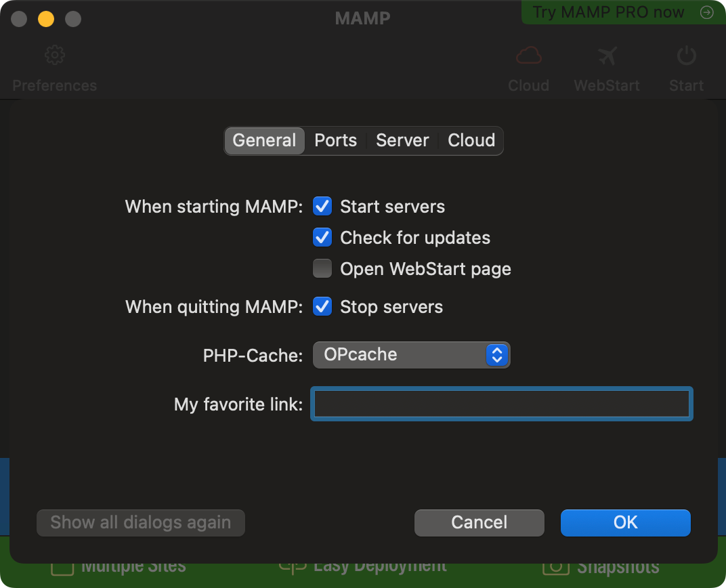Viewport: 726px width, 588px height.
Task: Click the Try MAMP PRO now banner
Action: [x=623, y=12]
